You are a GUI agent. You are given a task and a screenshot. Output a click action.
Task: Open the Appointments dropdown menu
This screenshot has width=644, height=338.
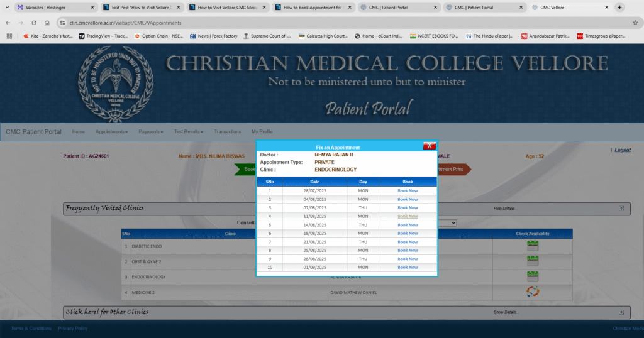click(x=111, y=132)
